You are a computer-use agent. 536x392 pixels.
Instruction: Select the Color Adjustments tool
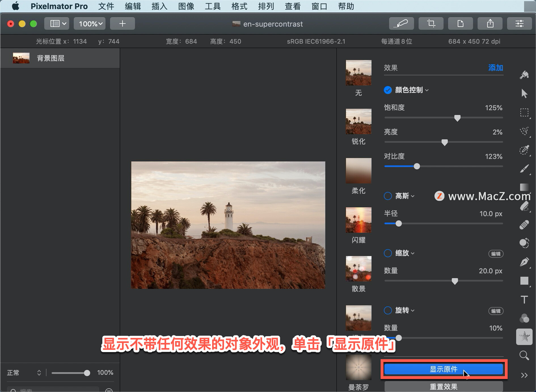(524, 243)
